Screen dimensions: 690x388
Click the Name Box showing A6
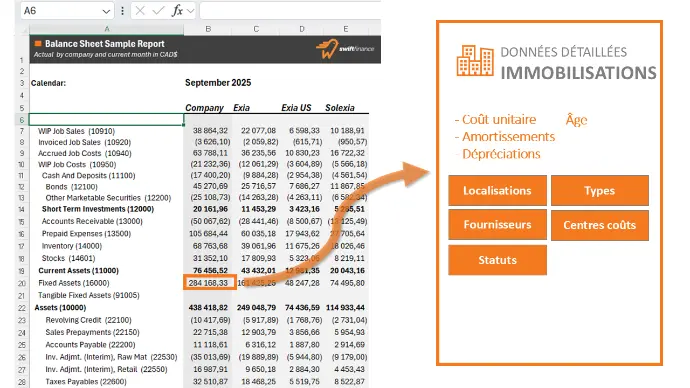click(x=67, y=11)
